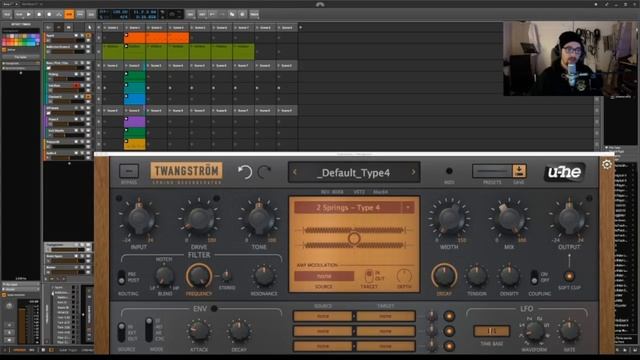Click the LFO Rate knob

(569, 331)
